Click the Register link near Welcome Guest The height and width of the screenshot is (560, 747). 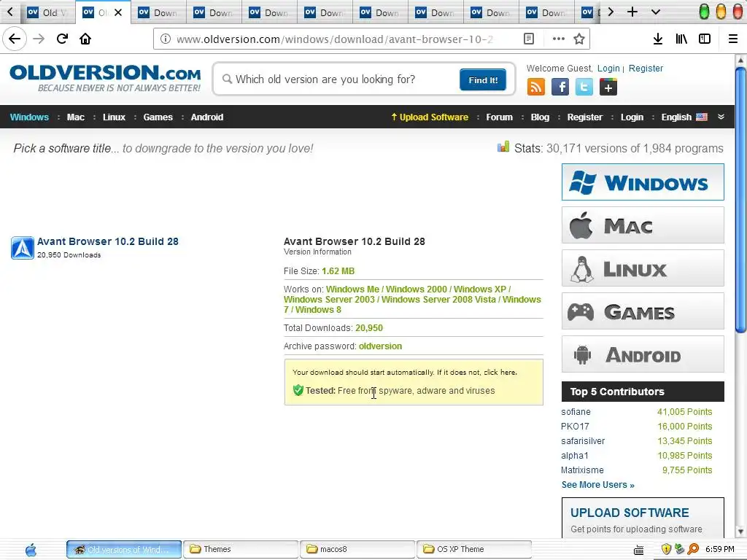(x=646, y=68)
